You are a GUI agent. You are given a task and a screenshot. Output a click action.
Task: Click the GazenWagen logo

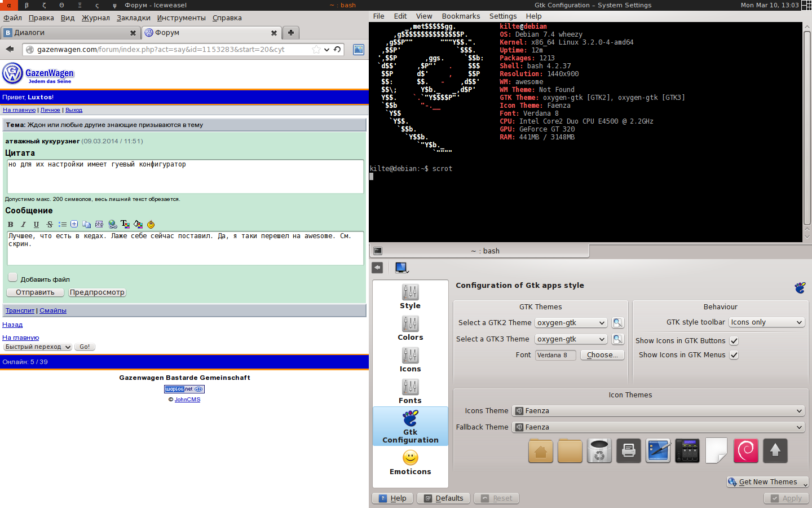click(38, 73)
